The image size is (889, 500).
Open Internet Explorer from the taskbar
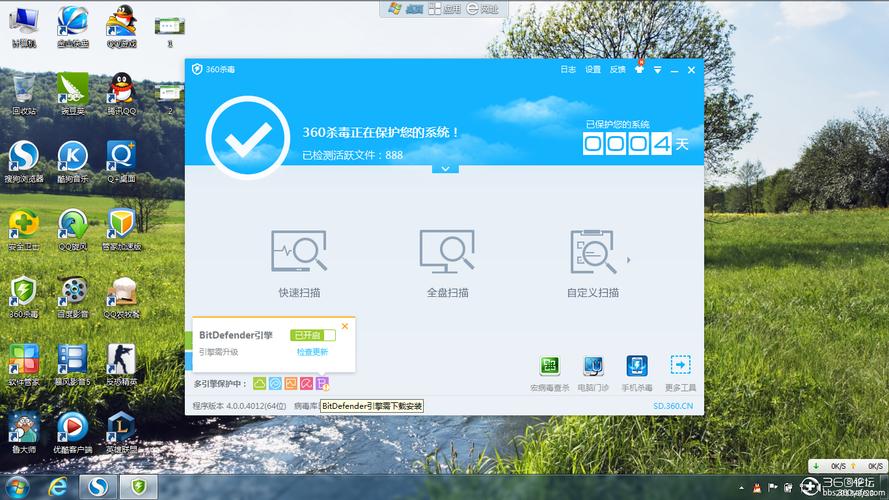[x=57, y=487]
